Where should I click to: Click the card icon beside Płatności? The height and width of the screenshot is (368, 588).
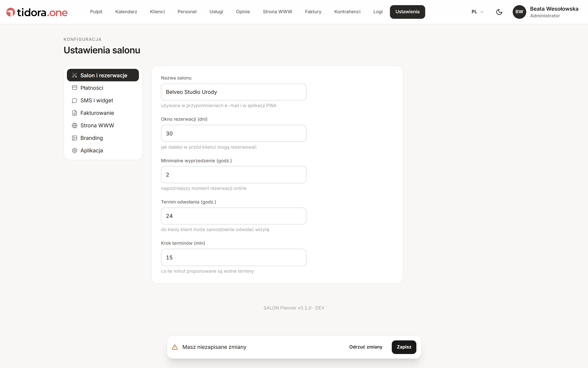tap(75, 88)
